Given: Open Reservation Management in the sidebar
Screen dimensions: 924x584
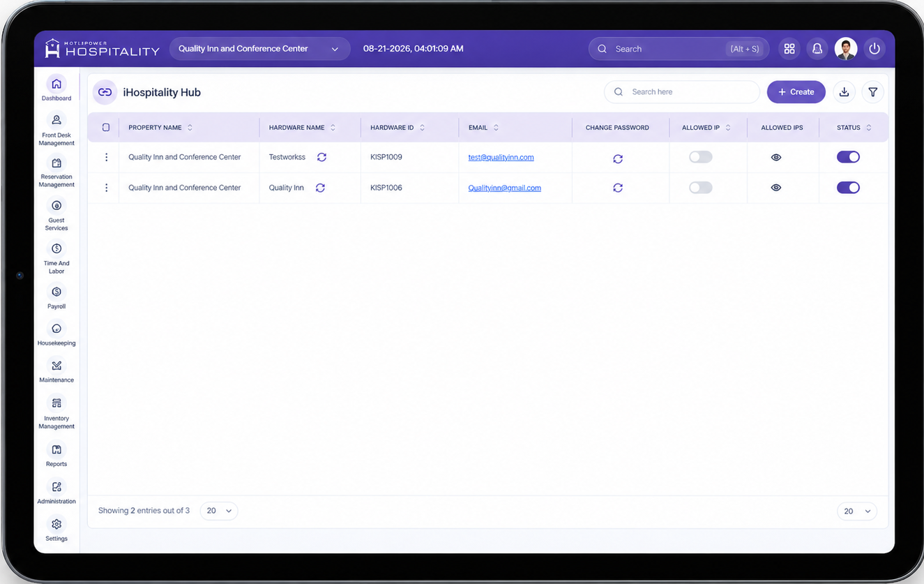Looking at the screenshot, I should [56, 172].
